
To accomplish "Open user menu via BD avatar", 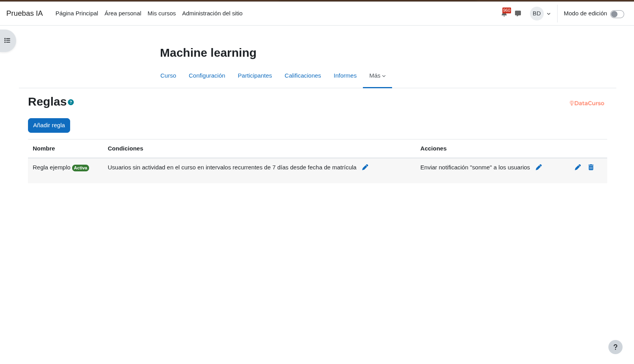I will (x=537, y=13).
